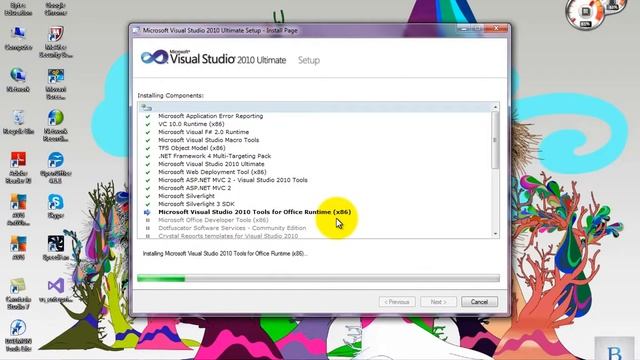This screenshot has height=360, width=640.
Task: Open the McAfee Security desktop shortcut
Action: pyautogui.click(x=56, y=42)
